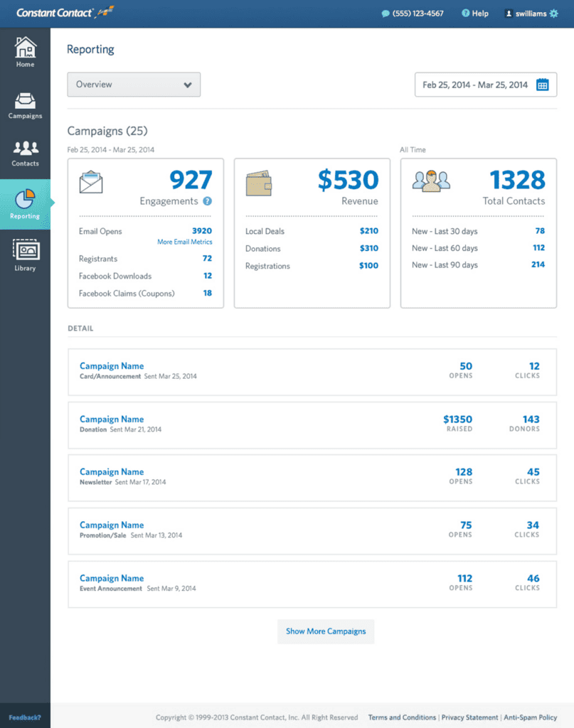Click the Help question mark icon
This screenshot has height=728, width=574.
[465, 13]
